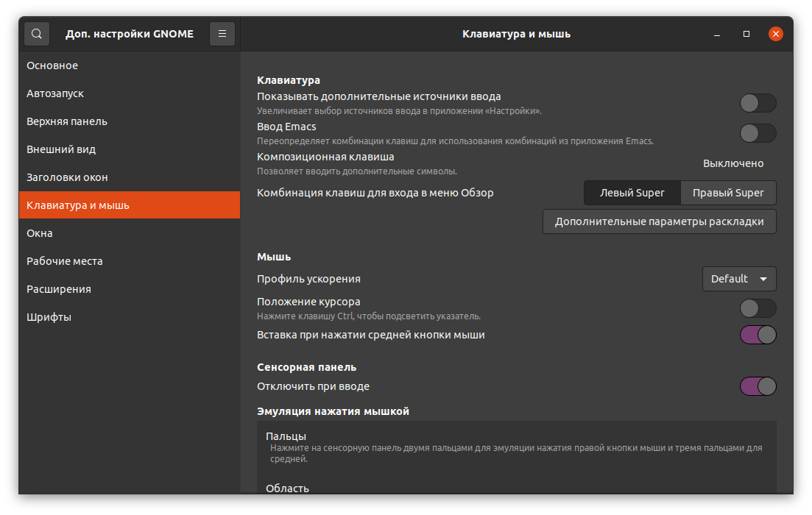Select Правый Super for Overview shortcut
Image resolution: width=812 pixels, height=515 pixels.
coord(728,193)
